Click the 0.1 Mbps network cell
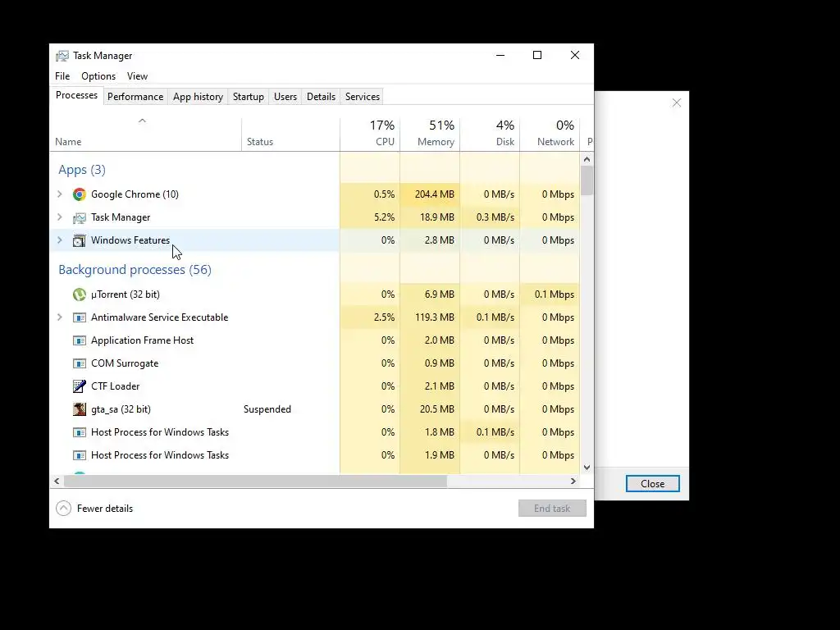This screenshot has width=840, height=630. click(550, 294)
